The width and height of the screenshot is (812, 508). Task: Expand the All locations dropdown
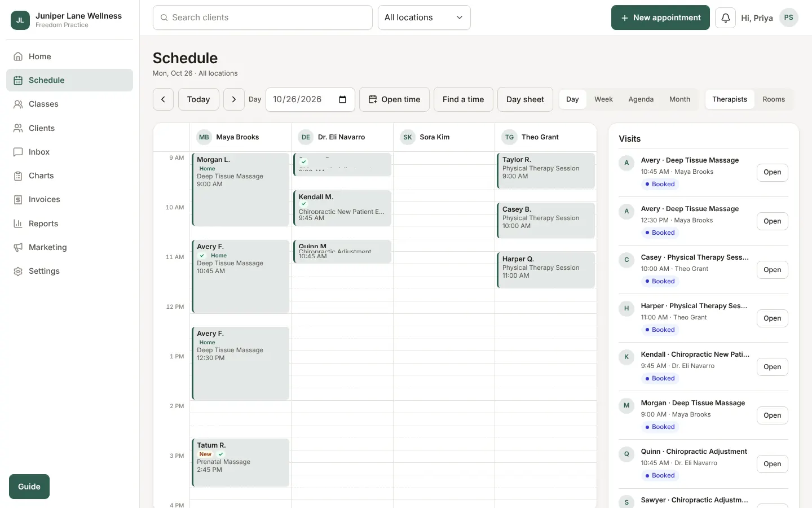point(424,17)
